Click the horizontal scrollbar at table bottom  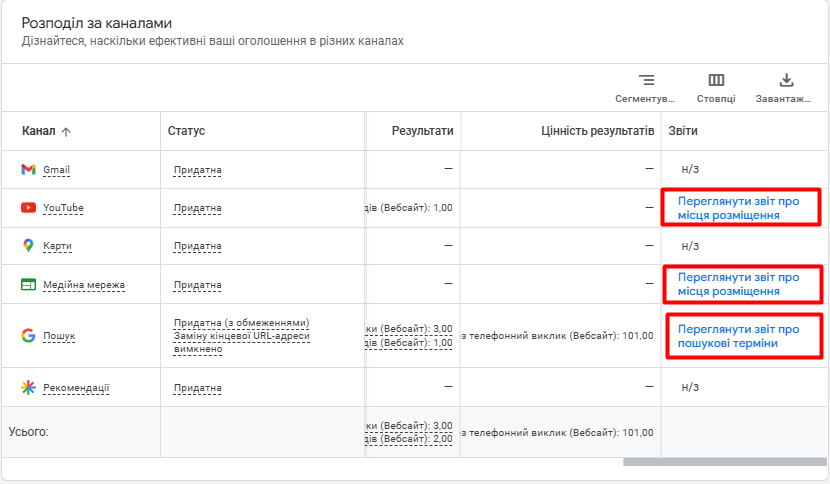[x=724, y=462]
